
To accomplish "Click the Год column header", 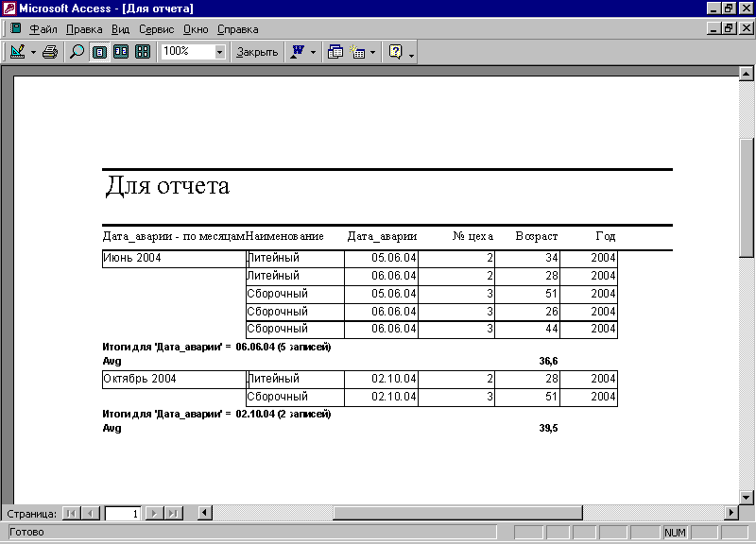I will (x=606, y=236).
